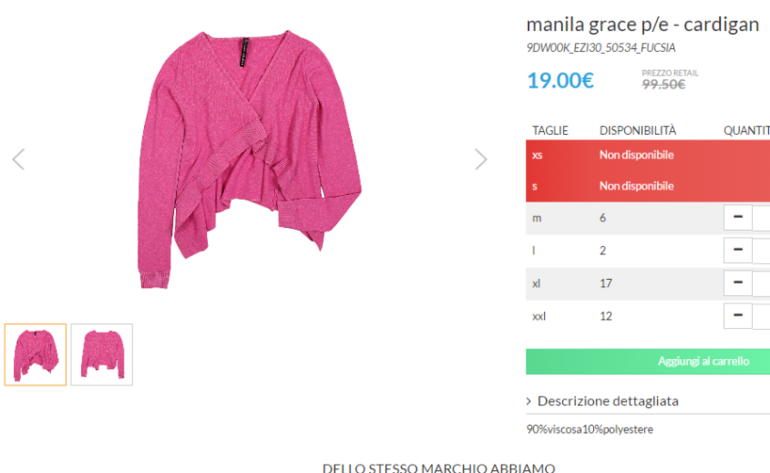
Task: Decrease quantity for size xxl
Action: (738, 315)
